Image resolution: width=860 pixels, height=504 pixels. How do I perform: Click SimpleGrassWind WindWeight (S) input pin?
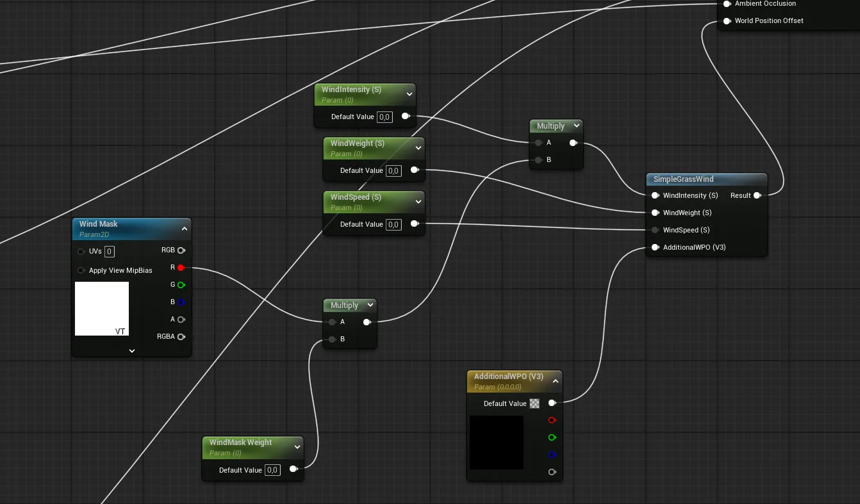point(655,213)
